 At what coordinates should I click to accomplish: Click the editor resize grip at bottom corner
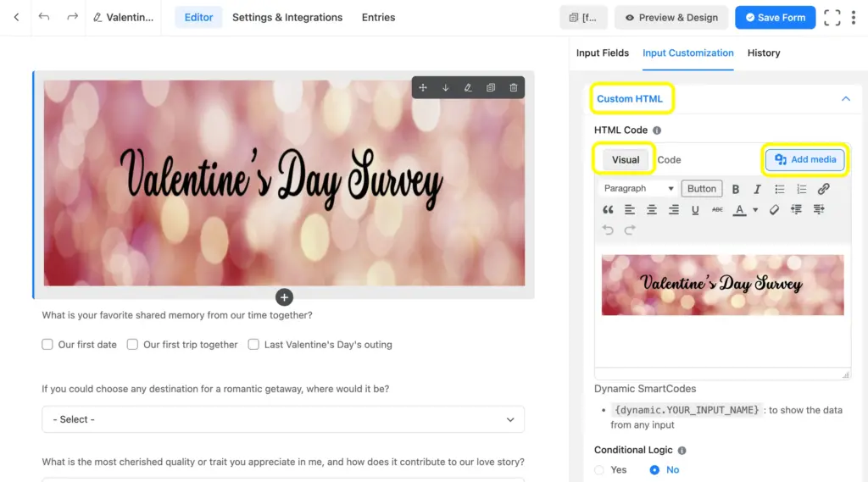coord(846,375)
